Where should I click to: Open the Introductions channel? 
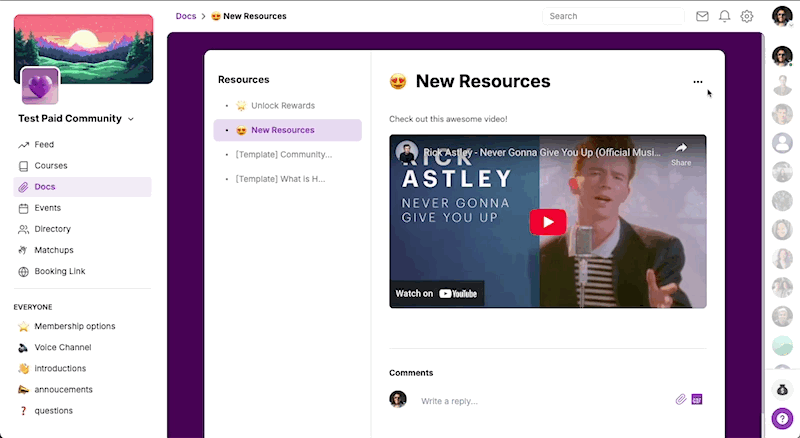82,368
